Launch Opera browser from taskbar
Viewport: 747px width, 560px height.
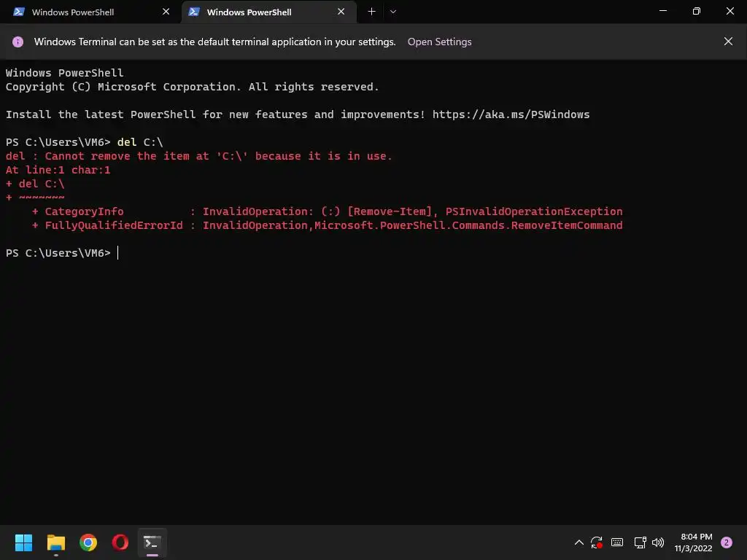(120, 542)
